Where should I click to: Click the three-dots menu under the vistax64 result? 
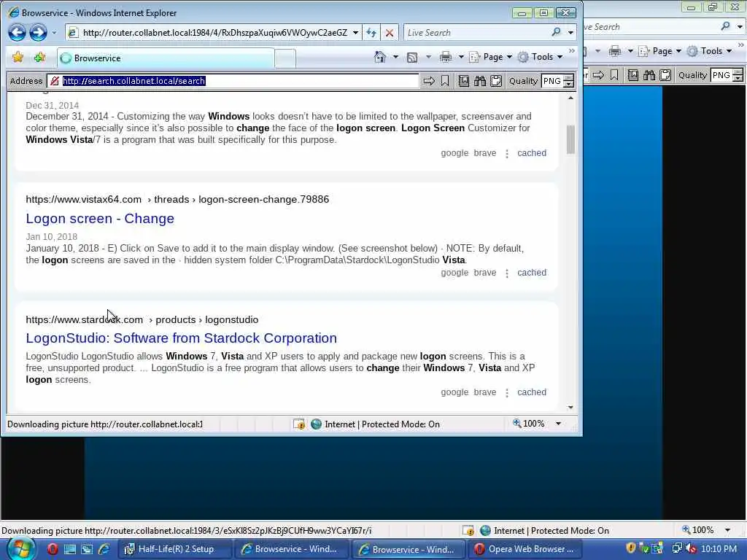click(507, 273)
